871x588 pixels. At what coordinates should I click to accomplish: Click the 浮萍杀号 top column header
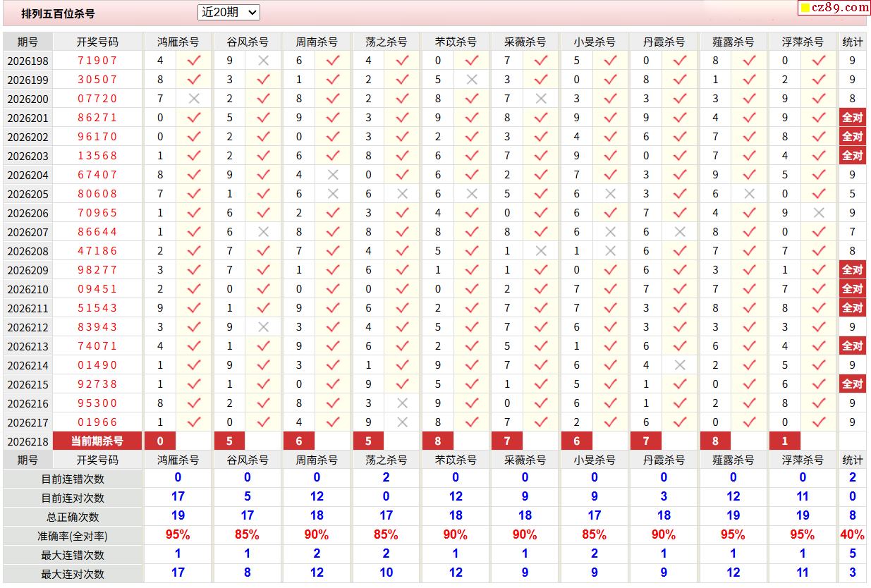click(803, 42)
